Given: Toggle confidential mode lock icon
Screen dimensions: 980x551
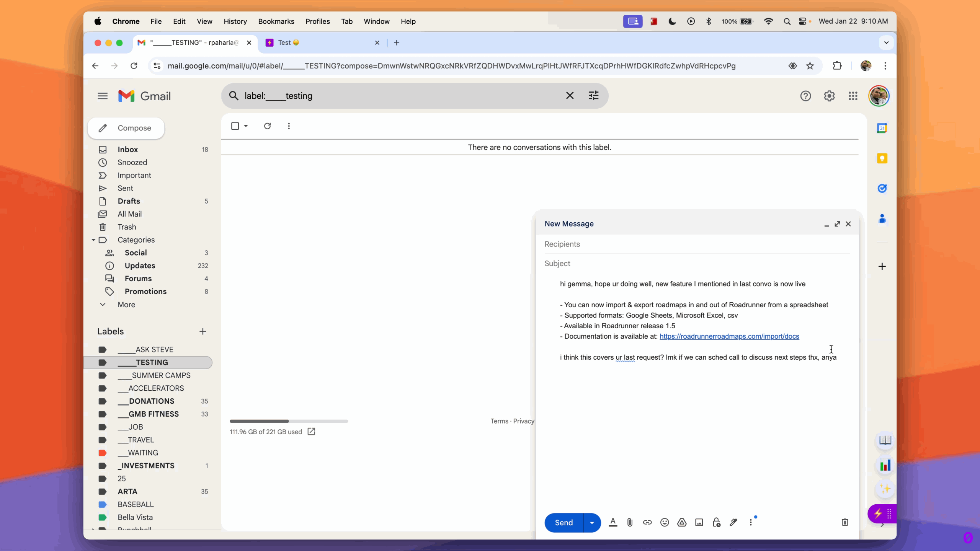Looking at the screenshot, I should [716, 522].
